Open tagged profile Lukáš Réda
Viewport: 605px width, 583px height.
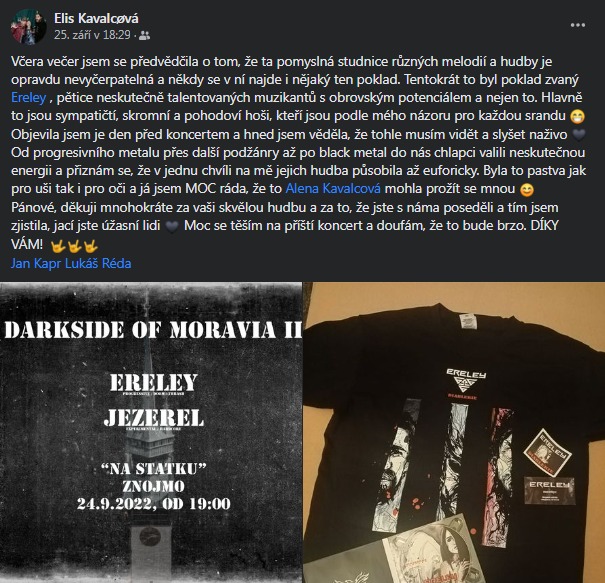pyautogui.click(x=98, y=264)
